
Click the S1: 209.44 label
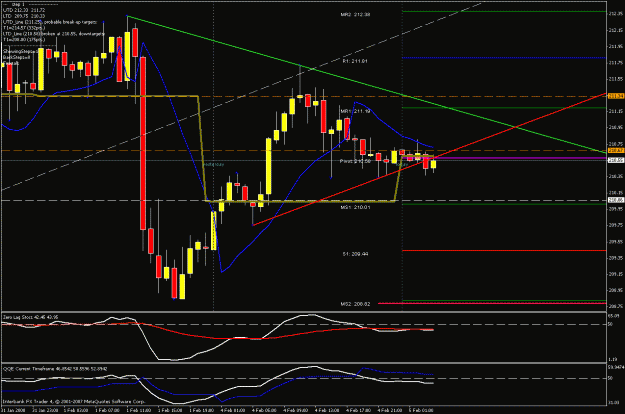(x=355, y=254)
